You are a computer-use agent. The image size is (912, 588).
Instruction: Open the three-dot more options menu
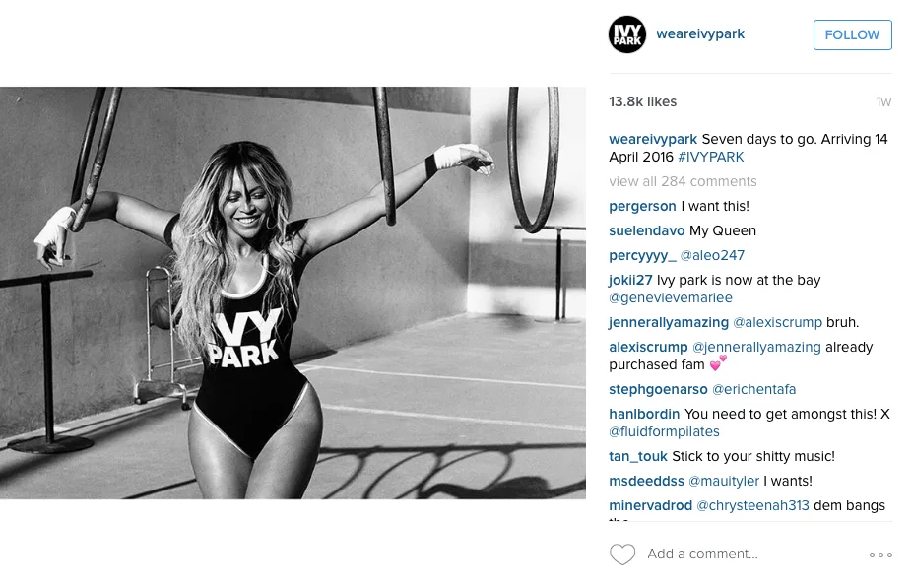(x=880, y=555)
